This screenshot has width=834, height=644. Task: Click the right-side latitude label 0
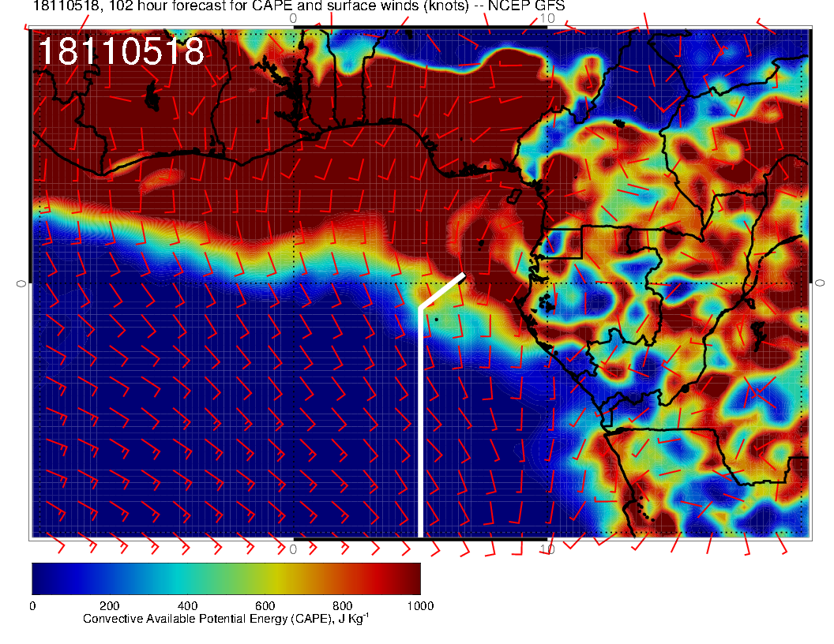click(820, 283)
